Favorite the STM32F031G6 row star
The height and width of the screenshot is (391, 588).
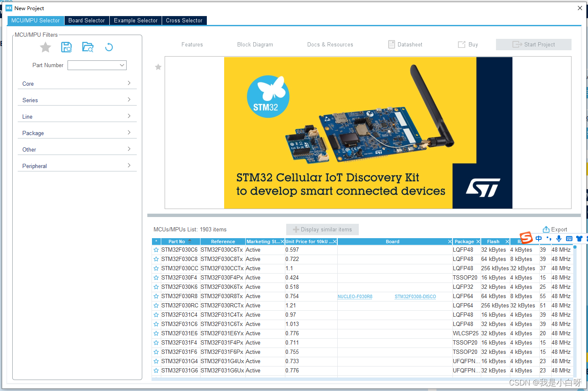pos(156,371)
